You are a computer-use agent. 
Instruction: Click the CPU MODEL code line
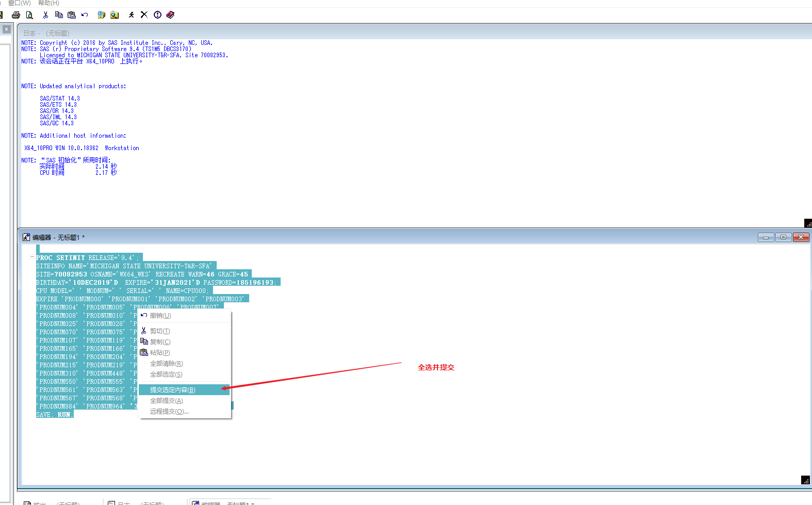(x=122, y=291)
